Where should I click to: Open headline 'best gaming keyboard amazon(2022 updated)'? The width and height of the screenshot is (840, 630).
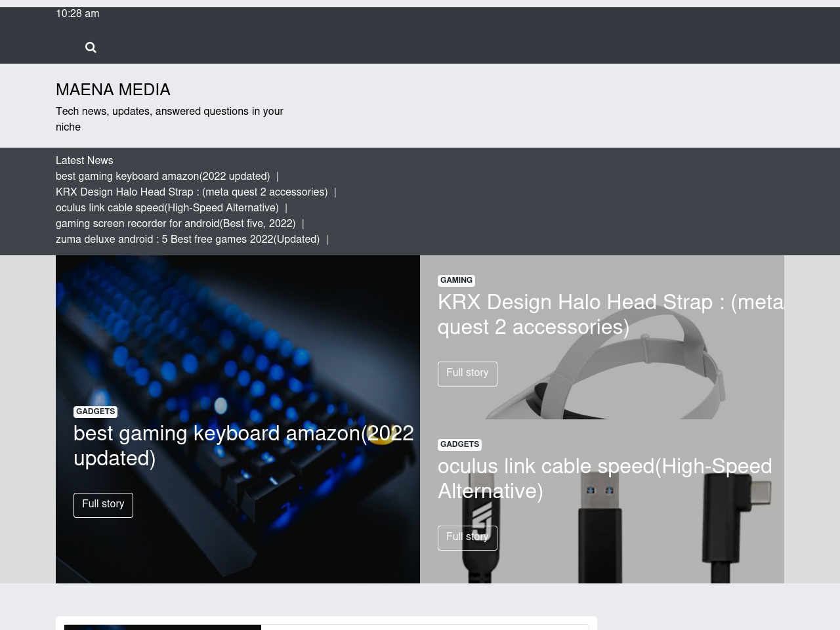(x=243, y=446)
